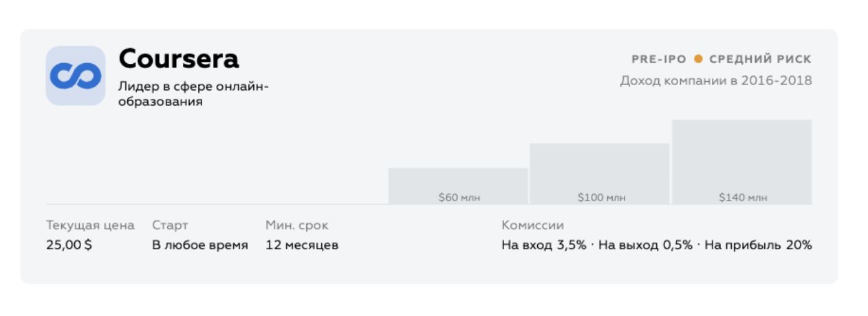Click the "В любое время" start value
Image resolution: width=868 pixels, height=316 pixels.
pos(200,245)
